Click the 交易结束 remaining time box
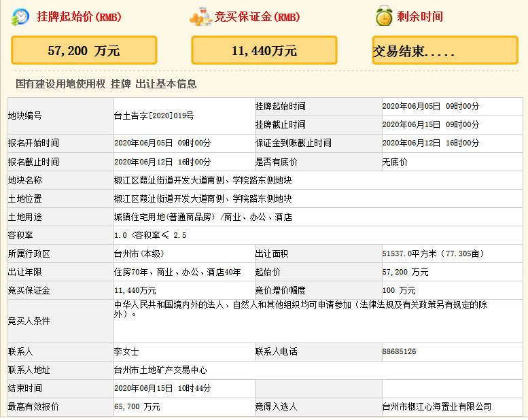The height and width of the screenshot is (420, 528). (x=445, y=50)
